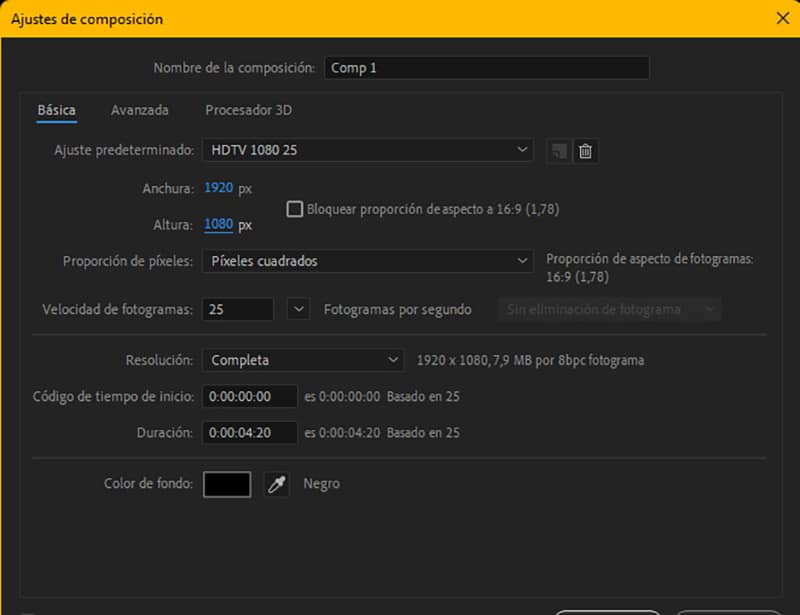Click the Nombre de la composición field
This screenshot has width=800, height=615.
[486, 68]
